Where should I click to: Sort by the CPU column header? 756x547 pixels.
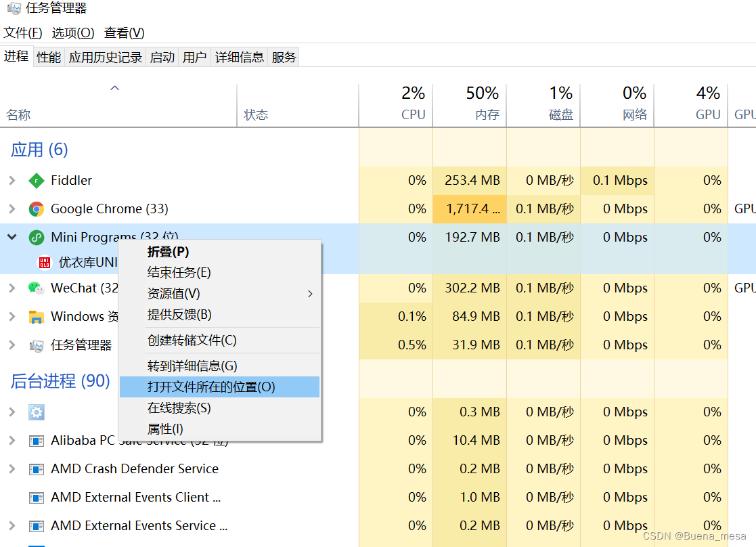coord(396,106)
